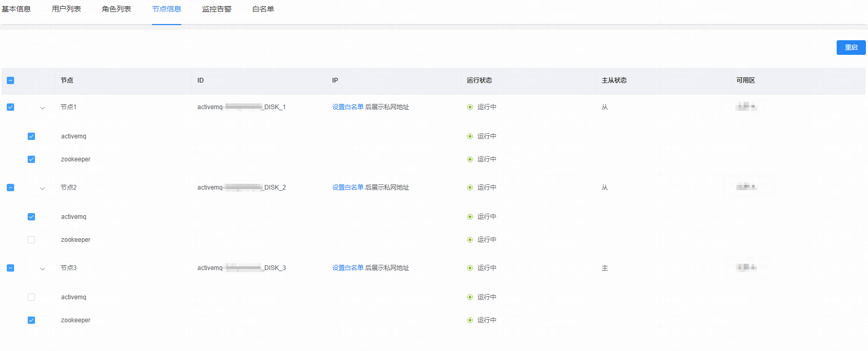Viewport: 868px width, 351px height.
Task: Click the green running status icon for 节点1
Action: pos(470,107)
